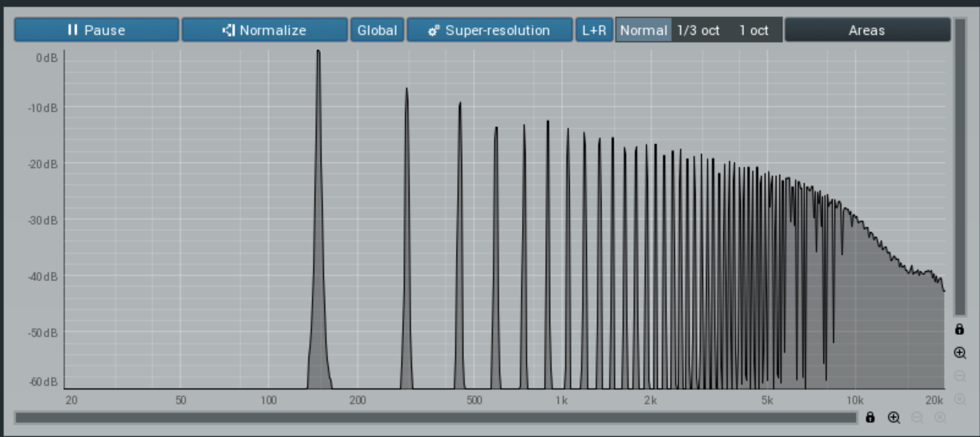Zoom in on the vertical dB axis
980x437 pixels.
pyautogui.click(x=959, y=353)
